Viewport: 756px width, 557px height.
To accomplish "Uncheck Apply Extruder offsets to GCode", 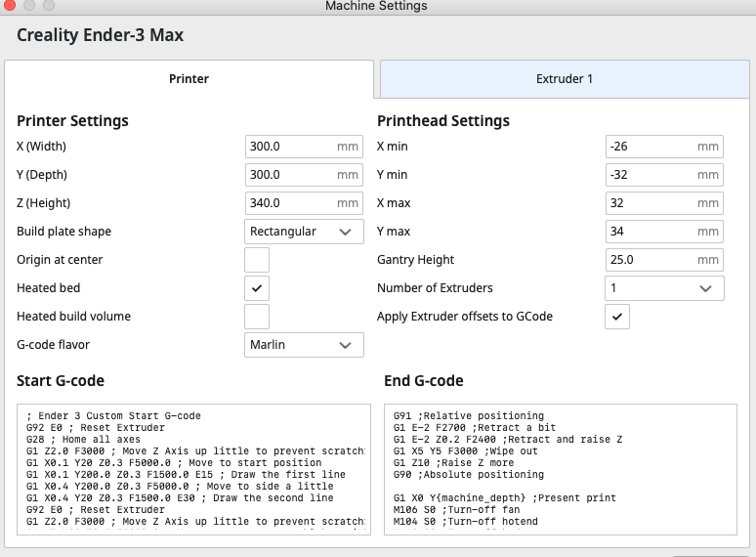I will [x=617, y=317].
